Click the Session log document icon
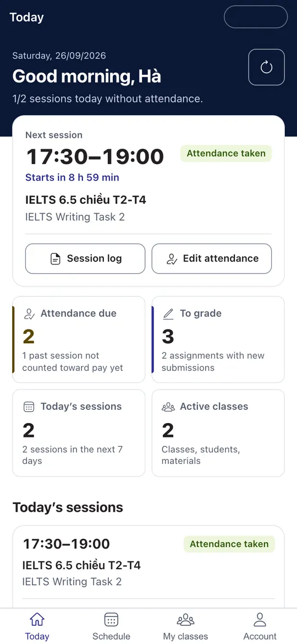This screenshot has height=644, width=297. click(x=56, y=259)
